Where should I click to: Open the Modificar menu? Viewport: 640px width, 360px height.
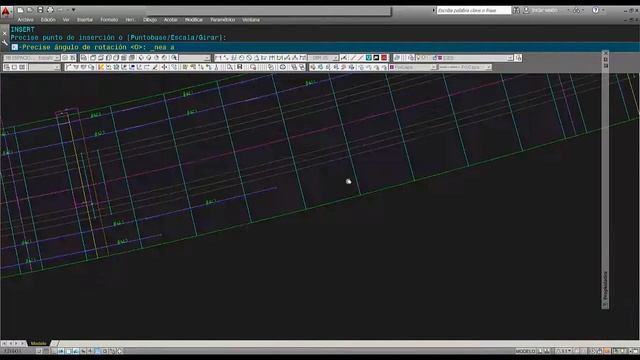click(x=194, y=20)
